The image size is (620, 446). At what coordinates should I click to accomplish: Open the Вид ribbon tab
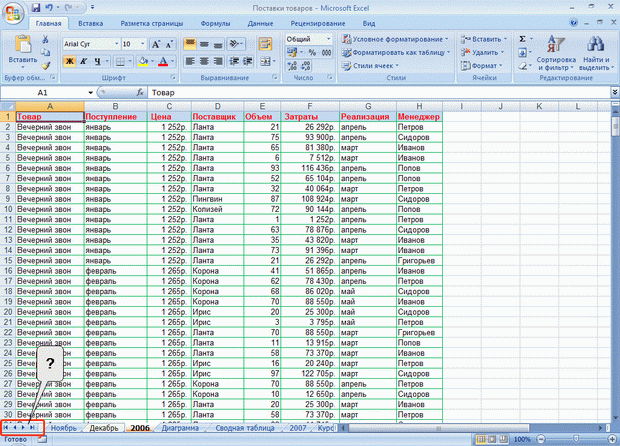point(369,23)
